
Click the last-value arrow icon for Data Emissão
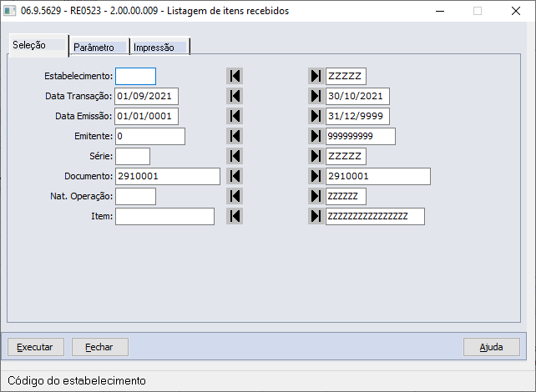[x=316, y=116]
